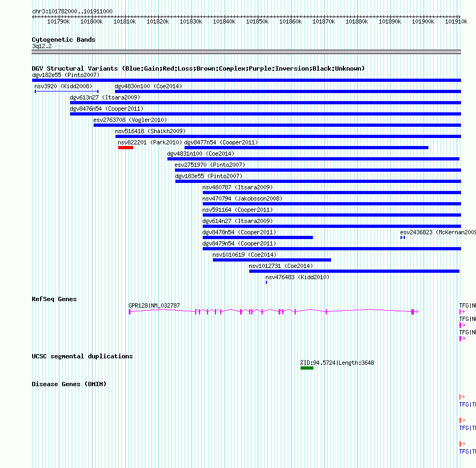Open dgv4831n100 (Coe2014) variant
Viewport: 476px width, 468px height.
[201, 154]
